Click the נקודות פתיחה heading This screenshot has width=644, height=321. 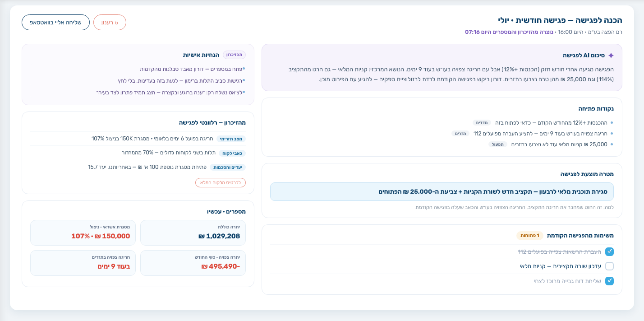(x=596, y=109)
